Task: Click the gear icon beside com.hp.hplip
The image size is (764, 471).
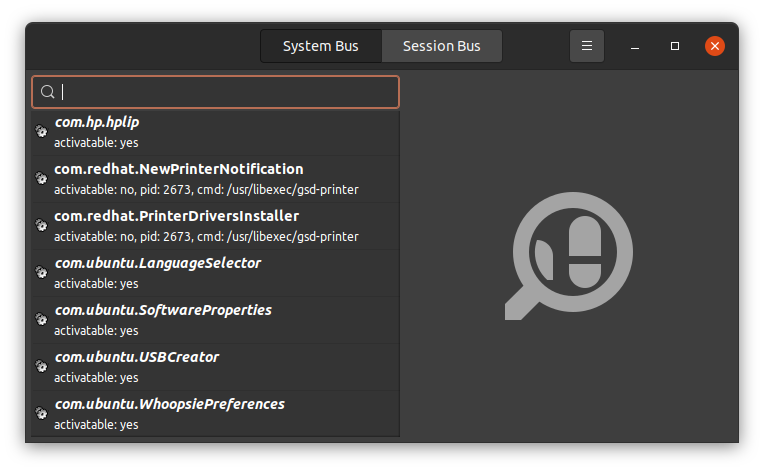Action: click(41, 132)
